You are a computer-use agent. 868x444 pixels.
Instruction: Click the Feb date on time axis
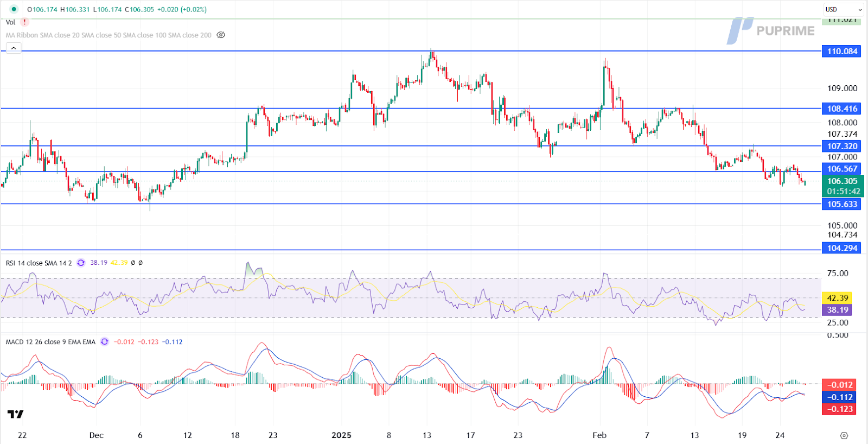coord(599,435)
